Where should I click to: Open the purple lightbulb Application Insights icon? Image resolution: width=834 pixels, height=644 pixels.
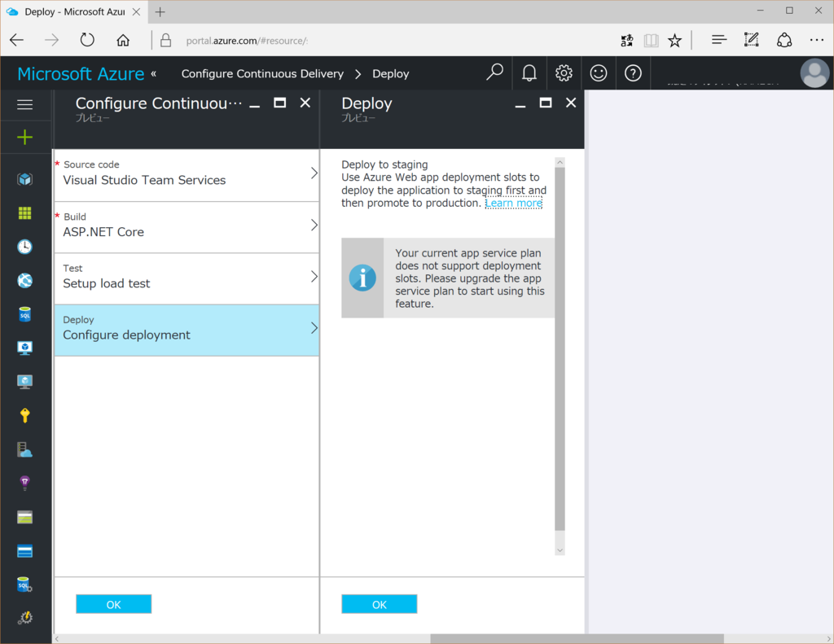point(25,483)
